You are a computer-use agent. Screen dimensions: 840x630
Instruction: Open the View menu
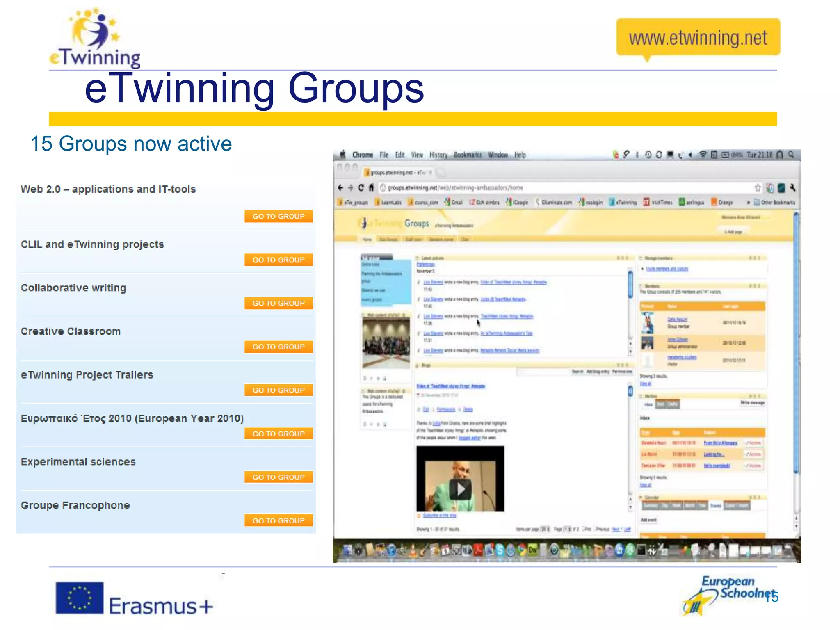pyautogui.click(x=417, y=155)
